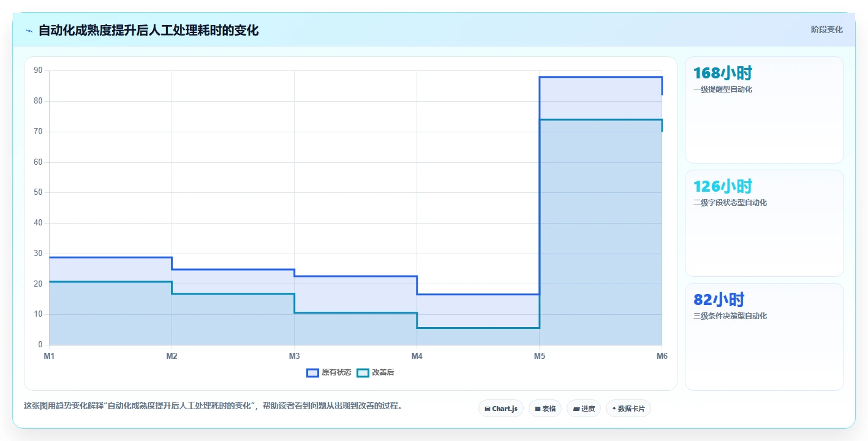Viewport: 868px width, 441px height.
Task: Click the chart title text in the header
Action: click(149, 30)
